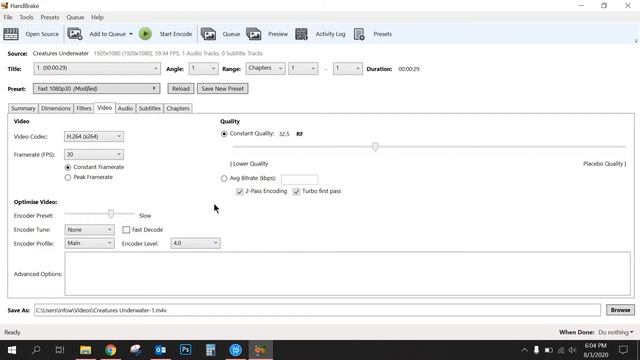This screenshot has width=640, height=360.
Task: Select the Avg Bitrate radio button
Action: pyautogui.click(x=224, y=178)
